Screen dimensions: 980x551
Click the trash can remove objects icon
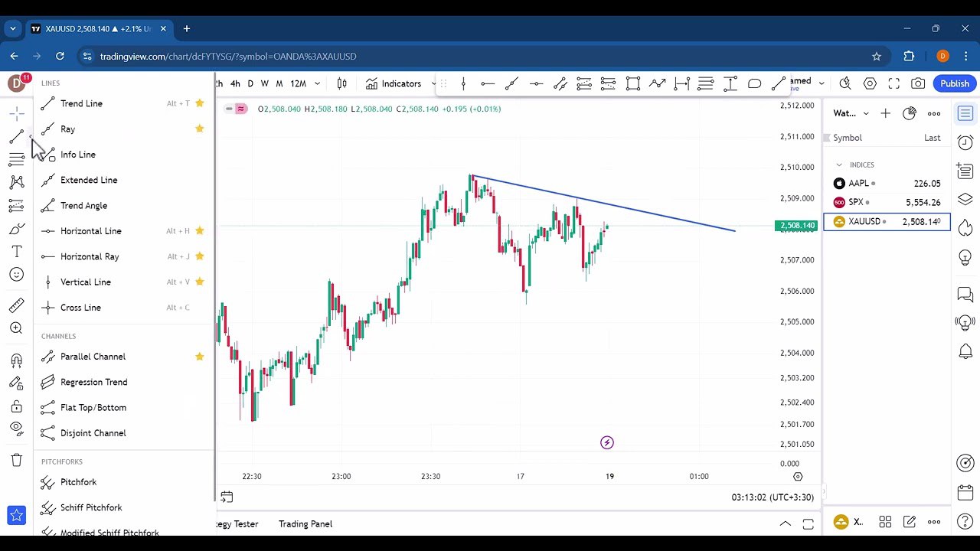pos(16,460)
